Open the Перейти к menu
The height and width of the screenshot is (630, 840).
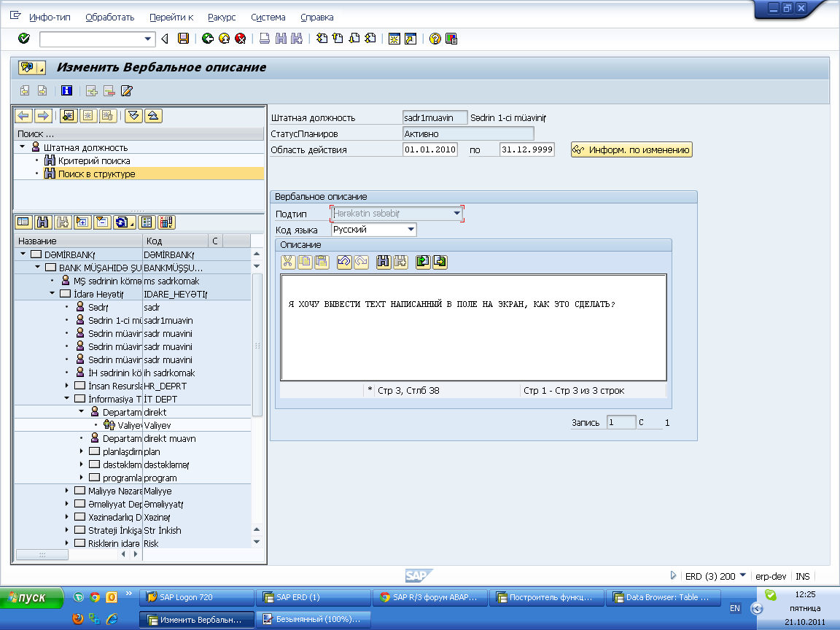pos(171,17)
